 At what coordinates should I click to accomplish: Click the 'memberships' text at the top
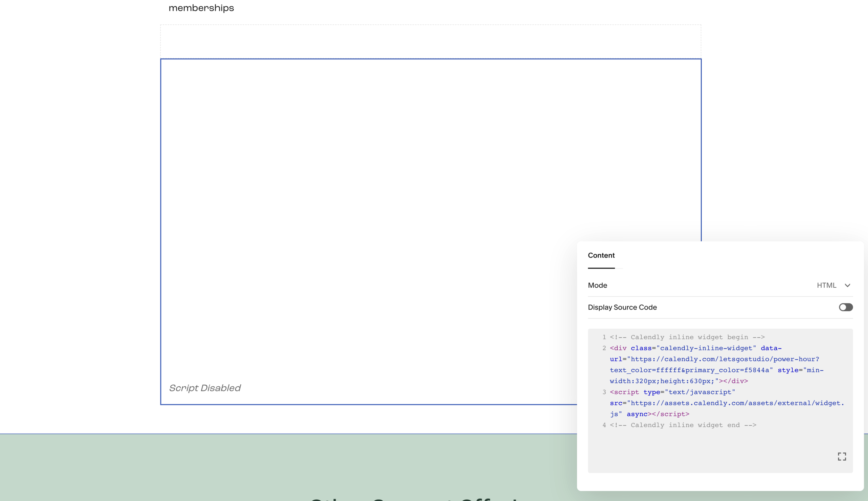coord(201,8)
